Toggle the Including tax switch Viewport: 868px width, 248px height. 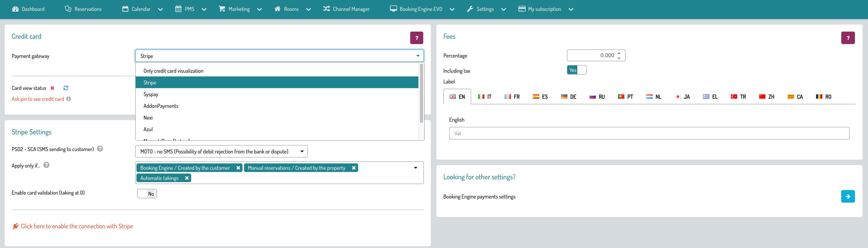click(x=577, y=70)
